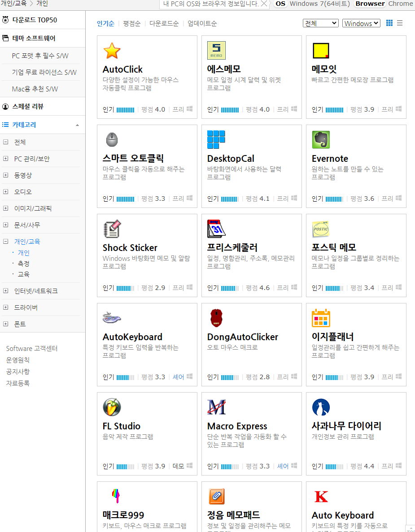415x532 pixels.
Task: Close the PC OS info banner
Action: click(264, 4)
